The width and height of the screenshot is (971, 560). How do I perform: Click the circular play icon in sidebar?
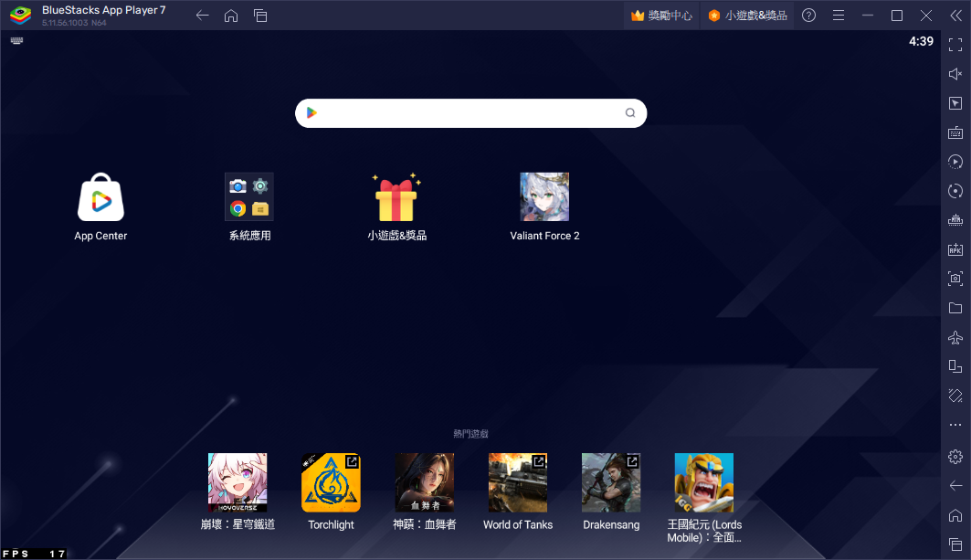click(x=955, y=162)
